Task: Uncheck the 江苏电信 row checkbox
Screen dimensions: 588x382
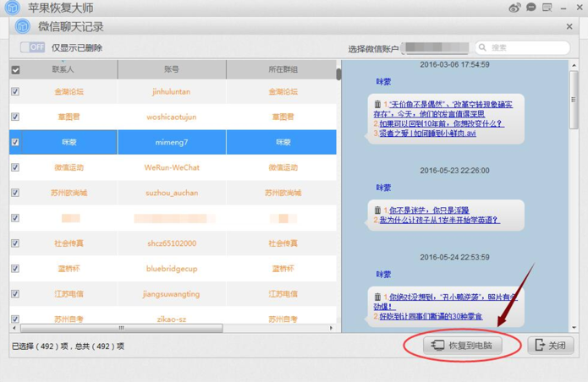Action: tap(15, 294)
